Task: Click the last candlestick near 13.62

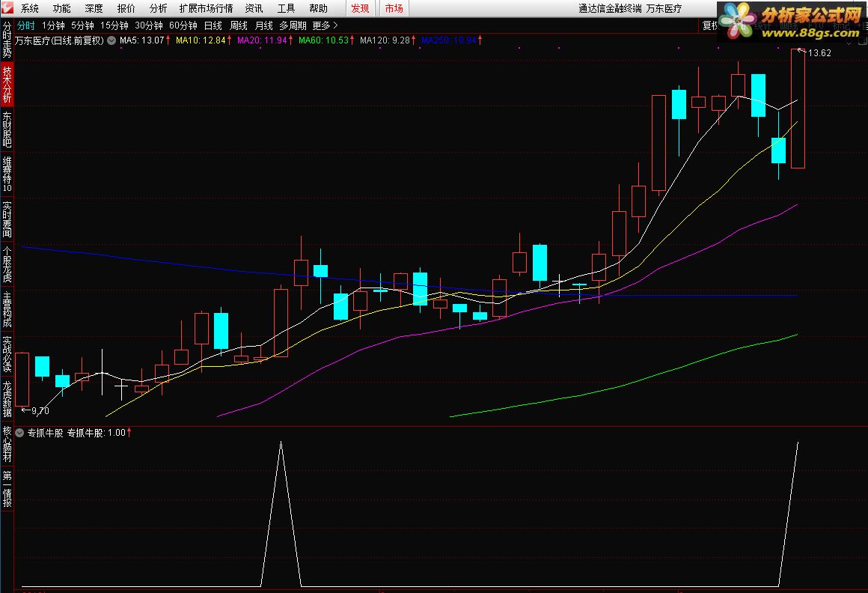Action: click(x=798, y=109)
